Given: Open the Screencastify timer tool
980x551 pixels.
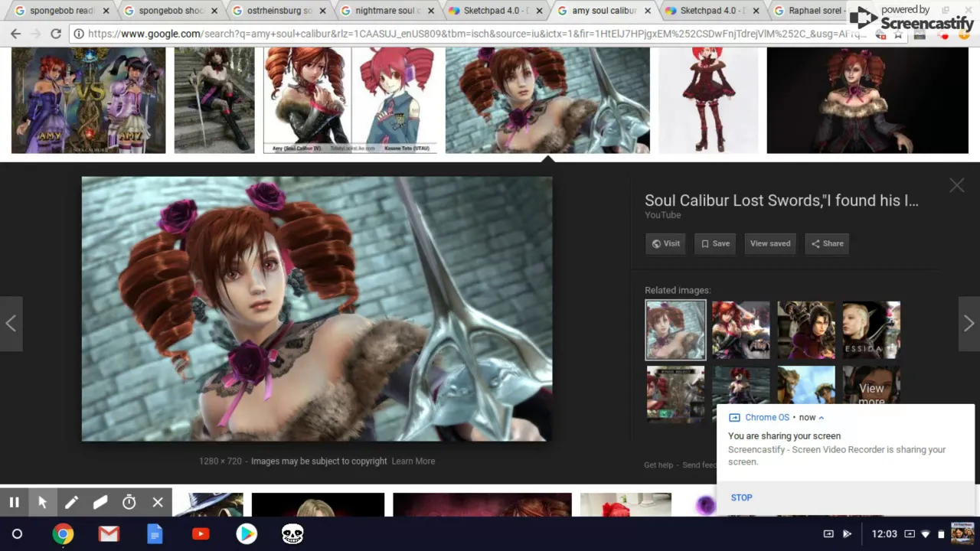Looking at the screenshot, I should point(129,502).
